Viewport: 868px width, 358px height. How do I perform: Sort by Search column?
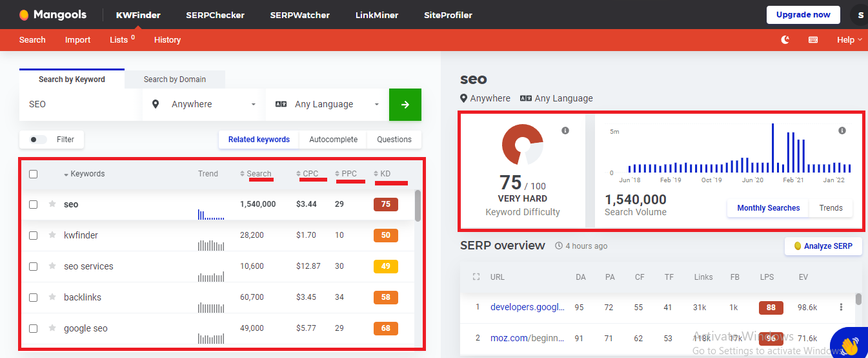pyautogui.click(x=256, y=174)
